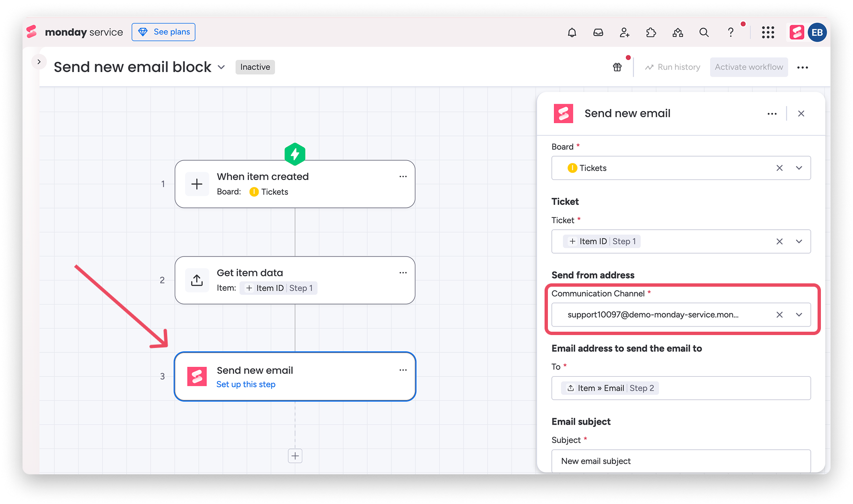
Task: Open the autopilot hub icon in header
Action: [678, 33]
